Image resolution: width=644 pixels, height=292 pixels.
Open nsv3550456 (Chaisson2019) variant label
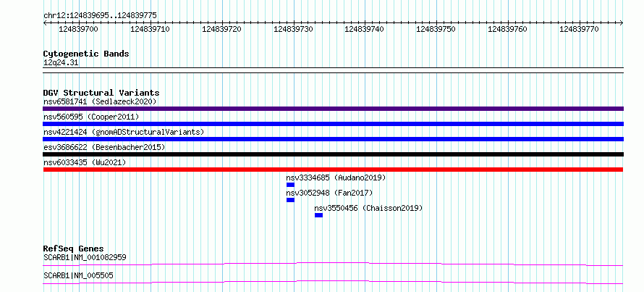[x=368, y=208]
